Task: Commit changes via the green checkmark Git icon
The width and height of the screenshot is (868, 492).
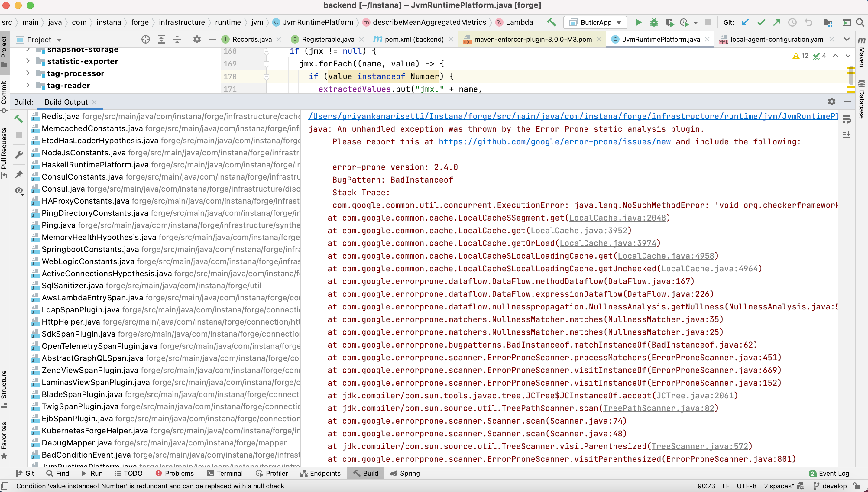Action: click(761, 22)
